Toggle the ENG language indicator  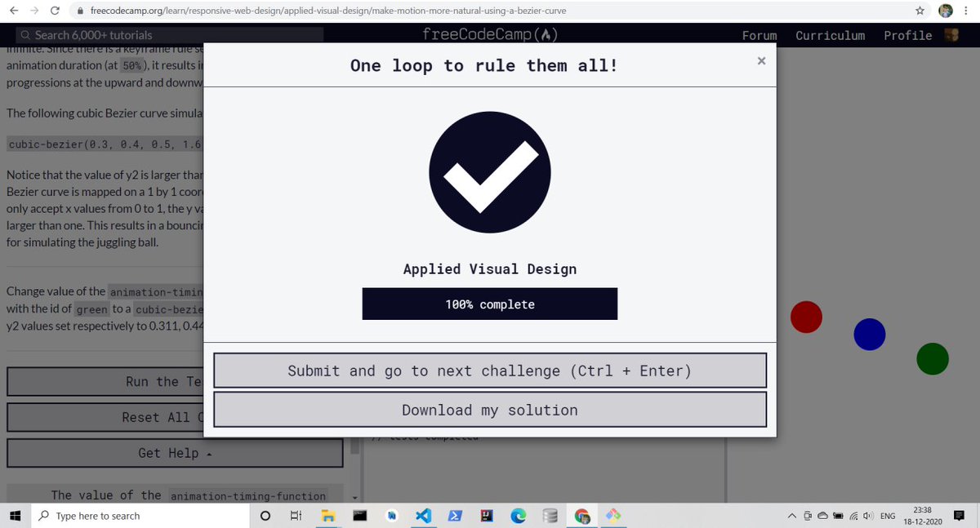click(888, 516)
